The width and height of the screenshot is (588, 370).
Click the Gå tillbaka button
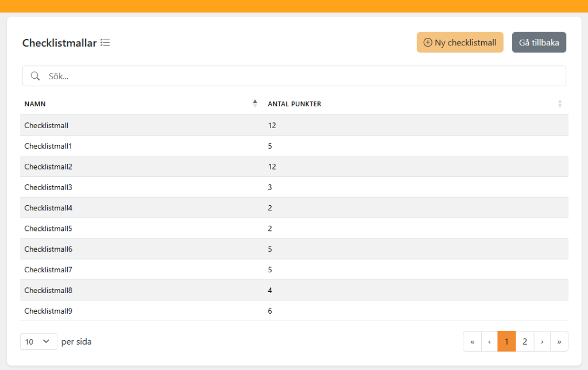539,43
